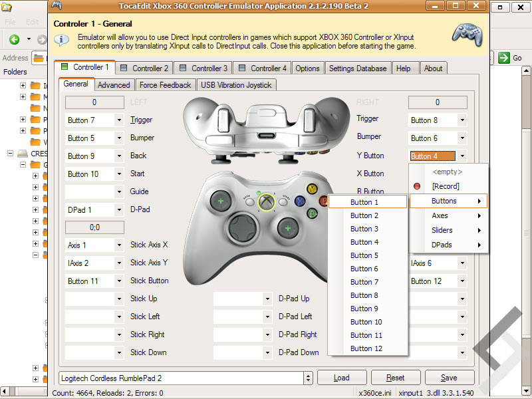Viewport: 532px width, 399px height.
Task: Open the Advanced sub-tab
Action: tap(114, 85)
